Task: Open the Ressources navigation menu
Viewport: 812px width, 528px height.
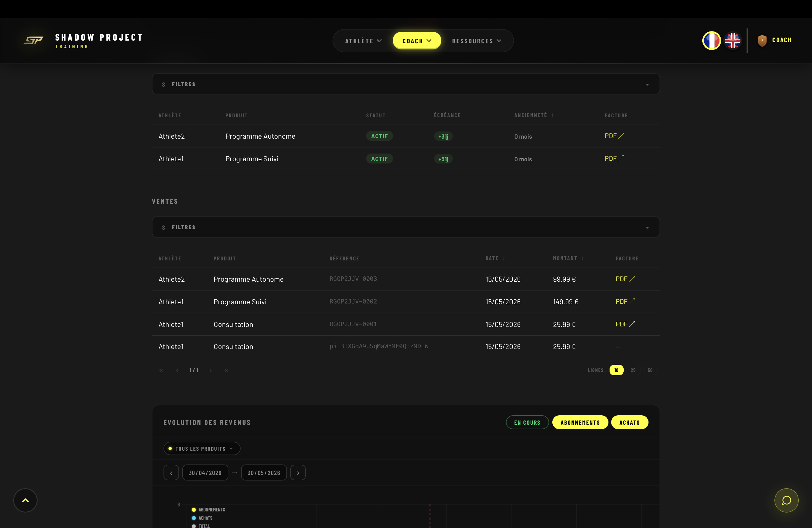Action: 477,41
